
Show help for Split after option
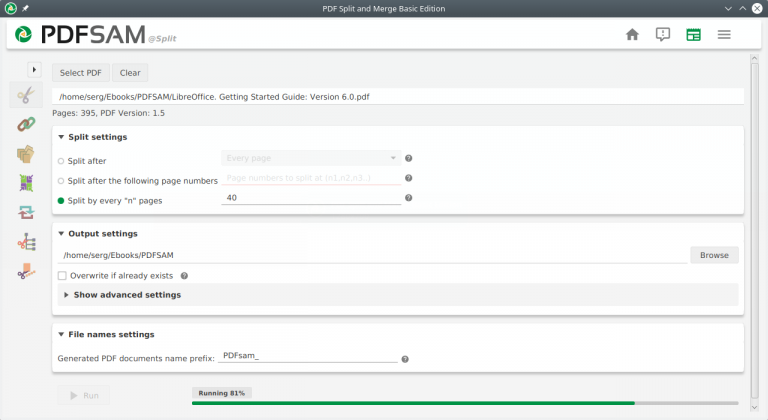[408, 158]
